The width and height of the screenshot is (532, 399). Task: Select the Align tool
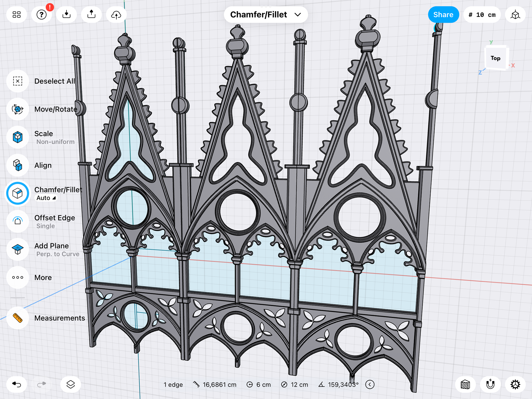pyautogui.click(x=18, y=165)
